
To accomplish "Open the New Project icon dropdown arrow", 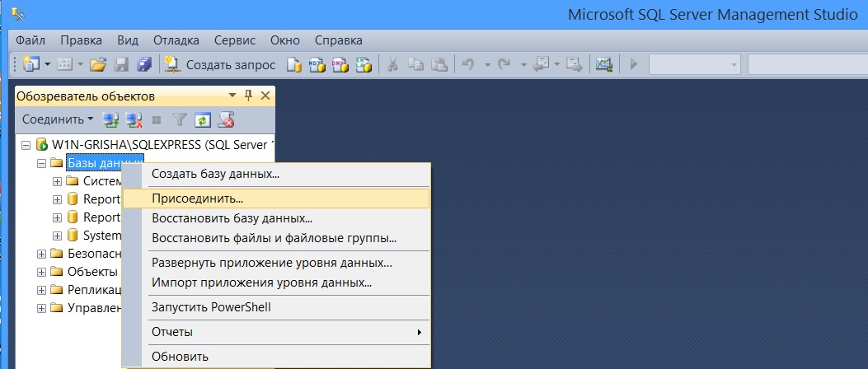I will pos(47,65).
